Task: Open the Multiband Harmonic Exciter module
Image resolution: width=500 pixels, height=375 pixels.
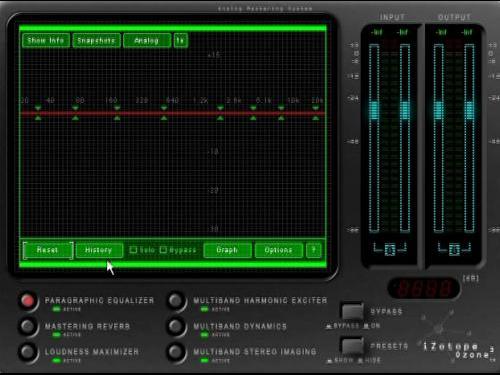Action: pyautogui.click(x=176, y=300)
